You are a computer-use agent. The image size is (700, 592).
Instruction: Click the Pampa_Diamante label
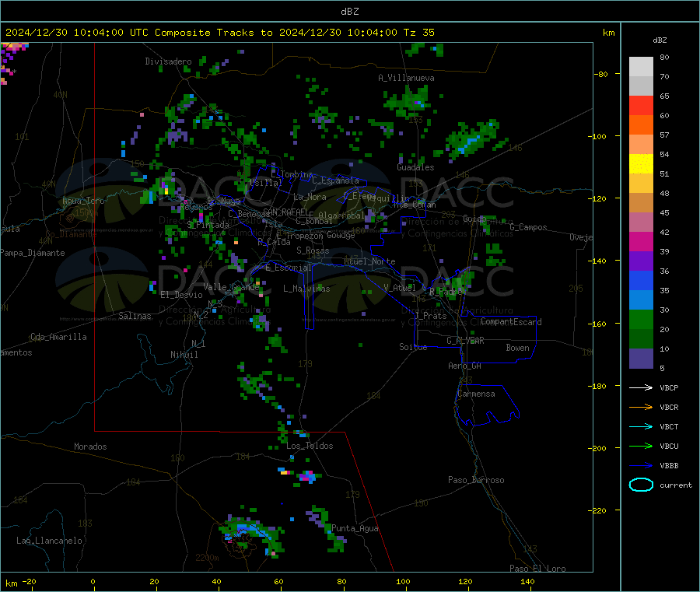coord(33,253)
